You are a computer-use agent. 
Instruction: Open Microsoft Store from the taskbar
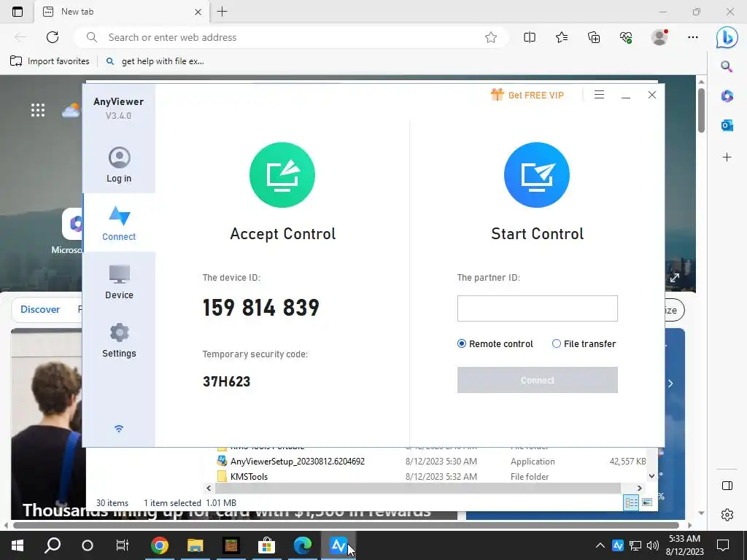pos(267,545)
